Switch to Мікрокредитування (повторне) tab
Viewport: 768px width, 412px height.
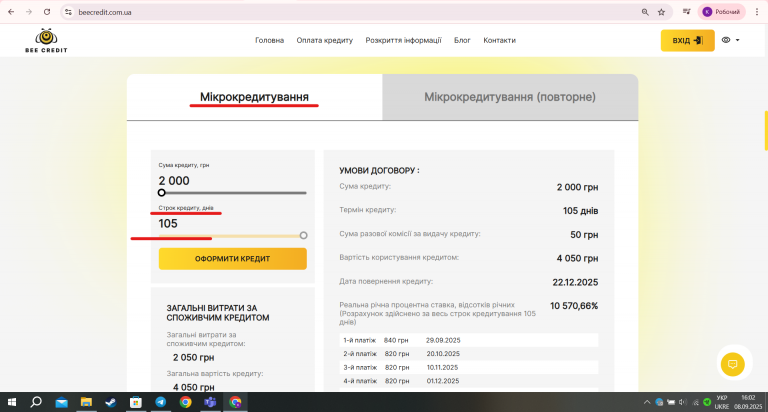[510, 97]
